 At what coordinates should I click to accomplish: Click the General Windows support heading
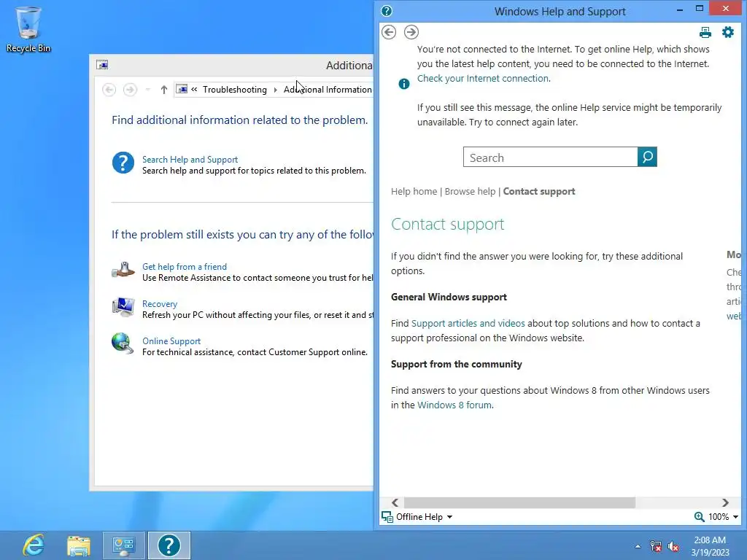449,297
